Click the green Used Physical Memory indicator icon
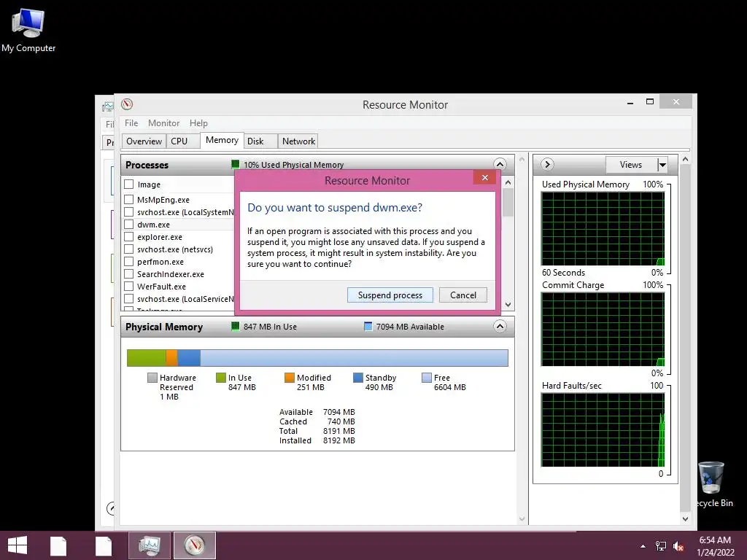The height and width of the screenshot is (560, 747). point(235,164)
